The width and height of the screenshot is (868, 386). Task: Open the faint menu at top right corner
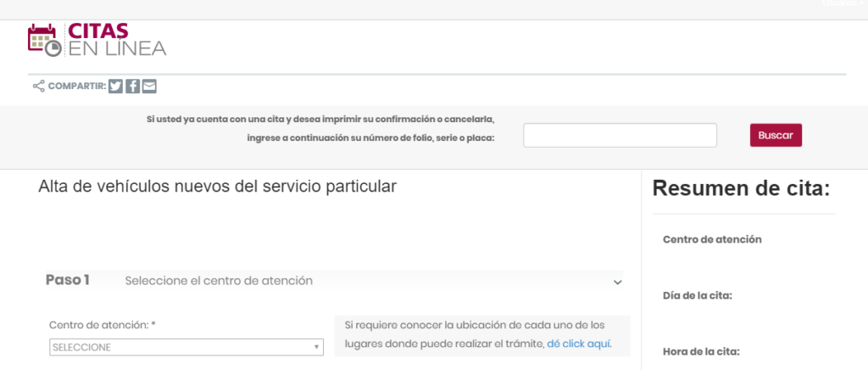pyautogui.click(x=842, y=3)
